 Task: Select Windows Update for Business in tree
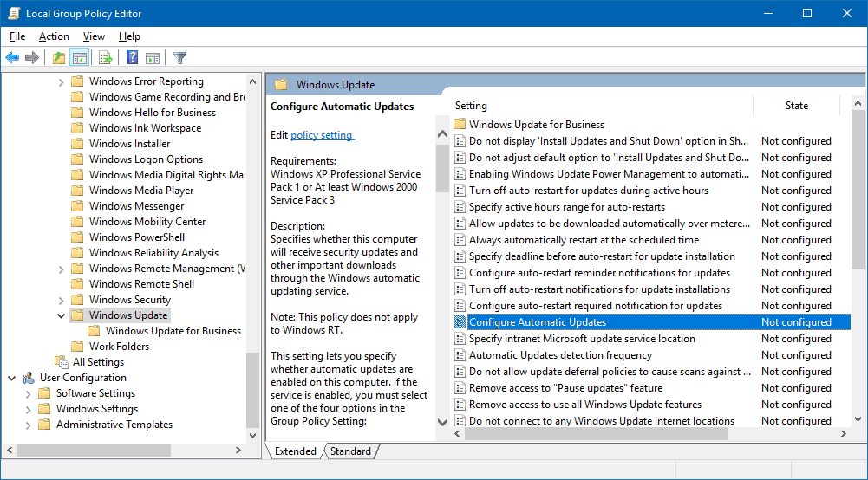point(173,331)
